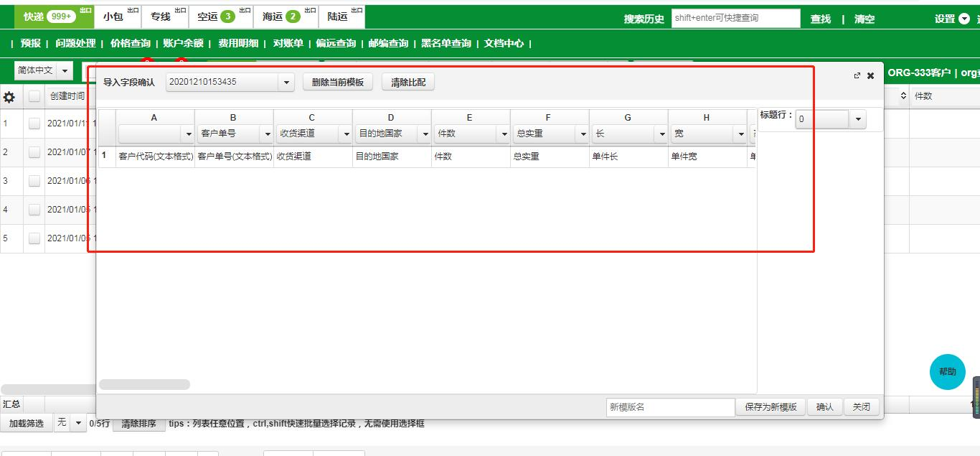Select the 单件长 cell in row 1

tap(628, 157)
